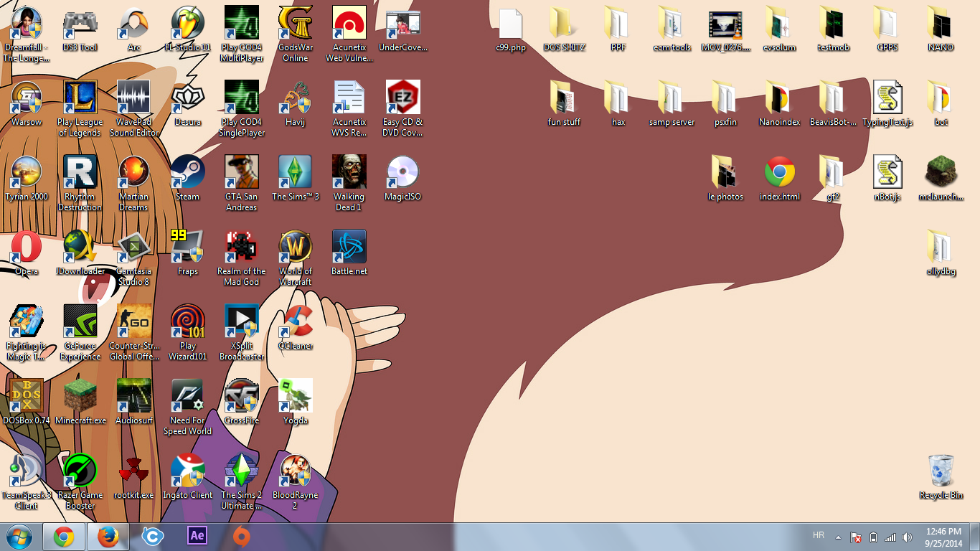The height and width of the screenshot is (551, 980).
Task: Select the MOV_0276 video file
Action: 726,30
